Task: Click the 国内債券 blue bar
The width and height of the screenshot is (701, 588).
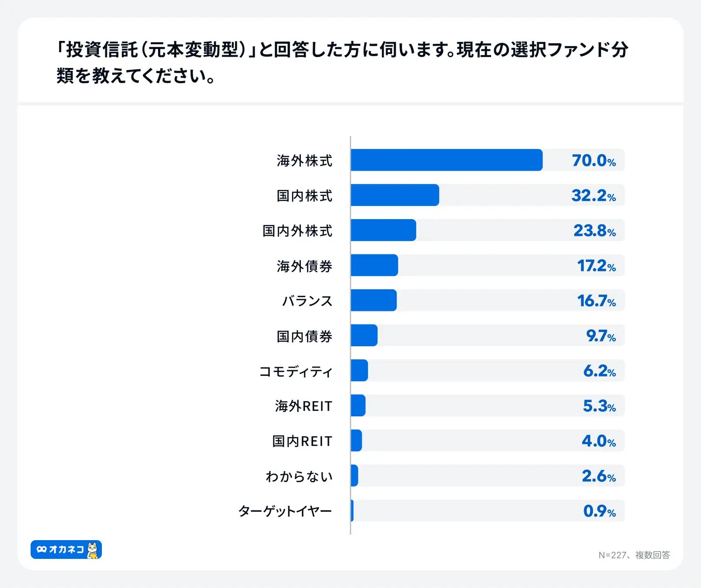Action: tap(364, 335)
